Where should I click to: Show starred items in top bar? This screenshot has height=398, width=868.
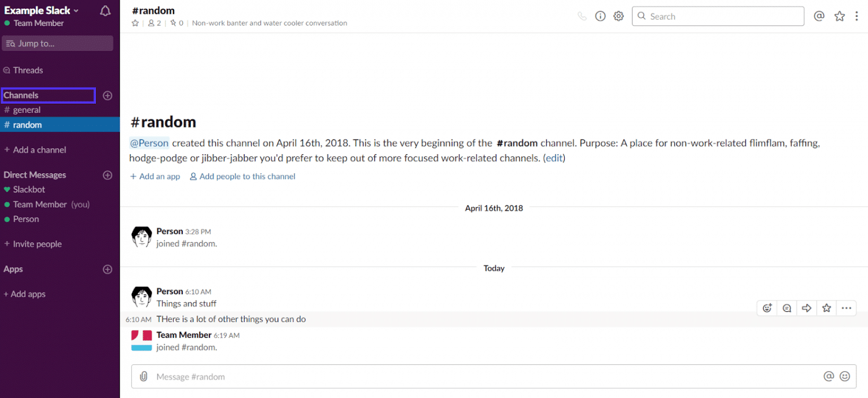[x=840, y=16]
